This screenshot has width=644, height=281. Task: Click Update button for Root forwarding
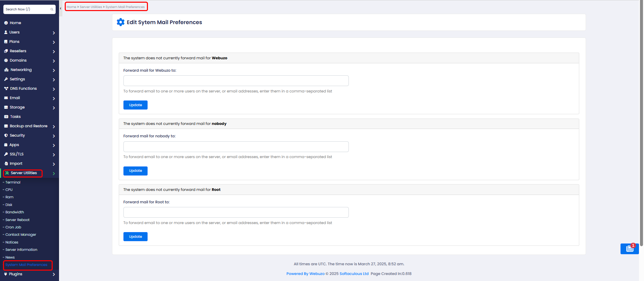(136, 237)
